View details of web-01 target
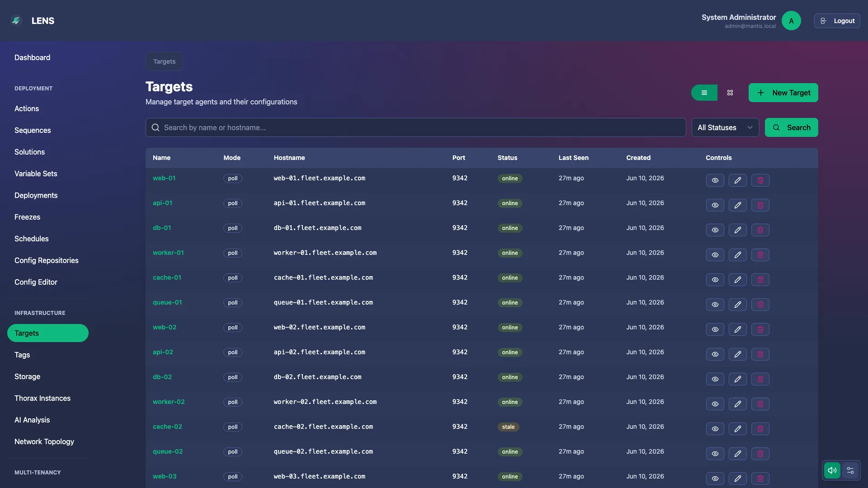 tap(715, 180)
